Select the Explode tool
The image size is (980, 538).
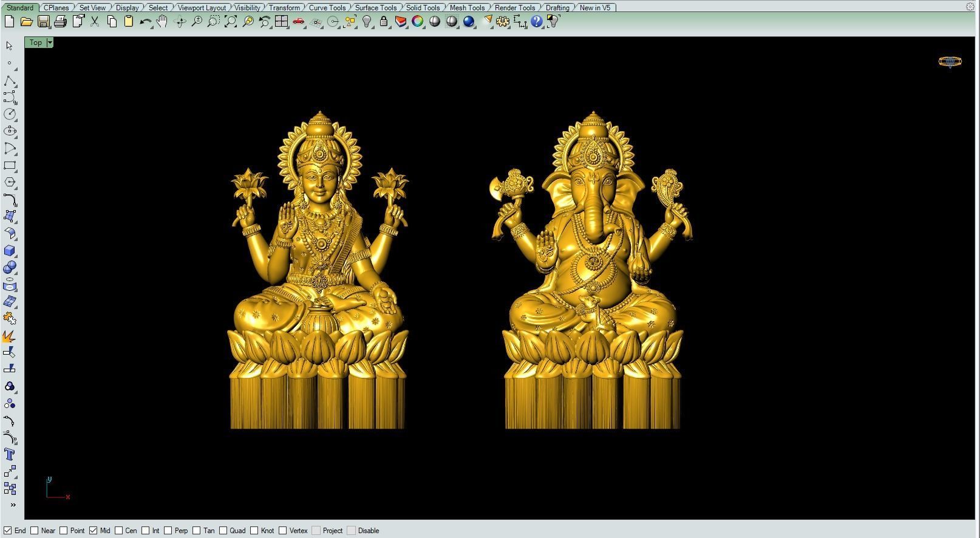coord(10,336)
